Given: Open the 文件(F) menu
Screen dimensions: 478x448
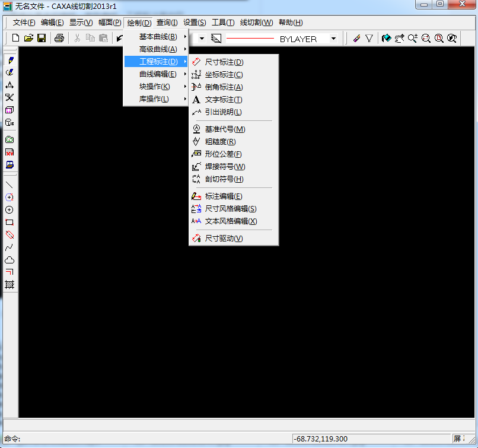Looking at the screenshot, I should click(24, 23).
